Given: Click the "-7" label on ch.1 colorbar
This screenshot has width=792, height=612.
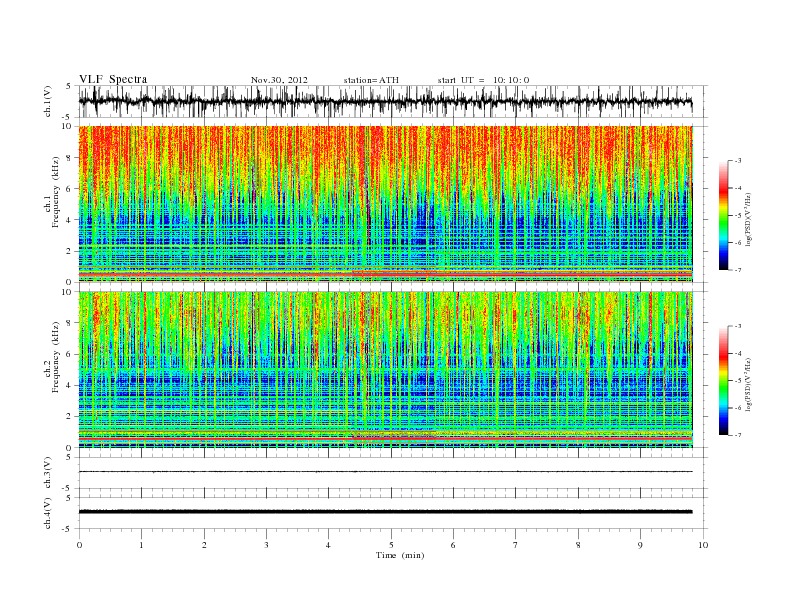Looking at the screenshot, I should pyautogui.click(x=738, y=270).
